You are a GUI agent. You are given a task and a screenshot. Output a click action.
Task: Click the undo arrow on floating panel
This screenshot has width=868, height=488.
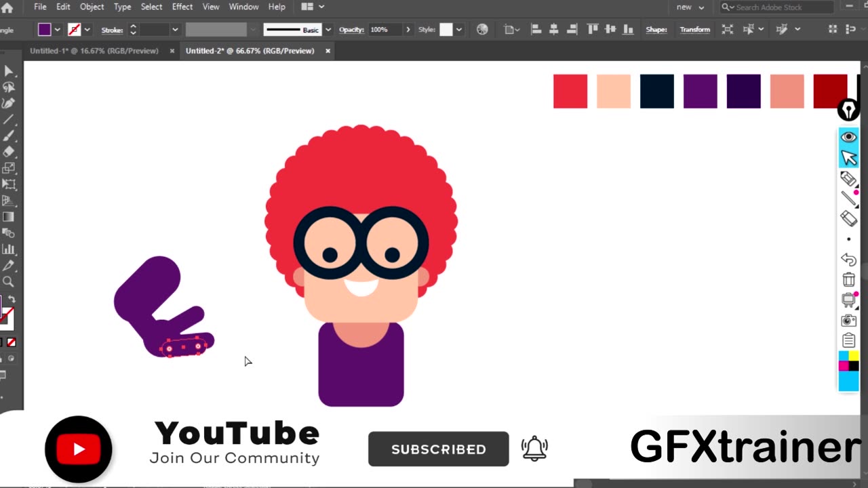[x=848, y=260]
